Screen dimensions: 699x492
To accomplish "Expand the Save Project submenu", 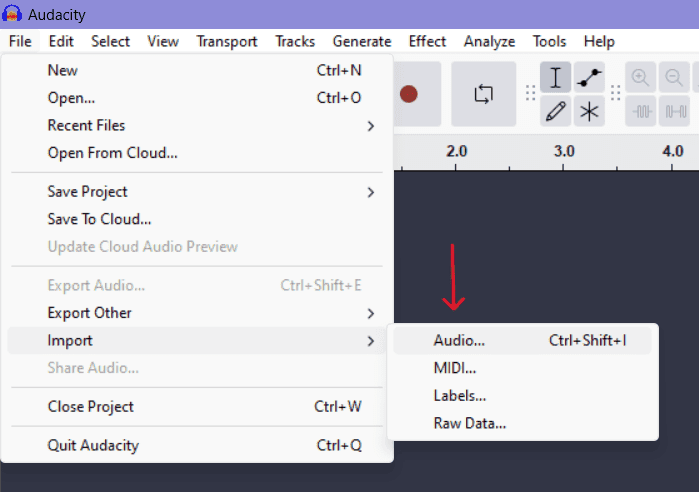I will pyautogui.click(x=197, y=192).
